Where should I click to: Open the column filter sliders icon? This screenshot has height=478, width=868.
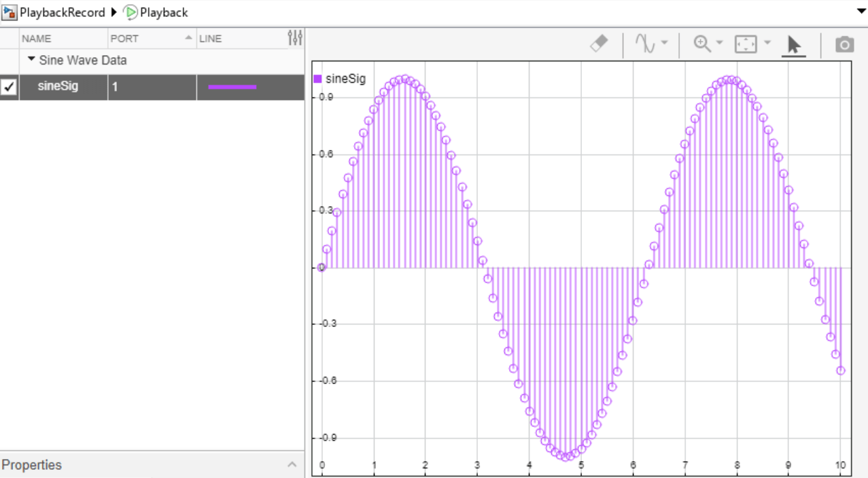[295, 38]
